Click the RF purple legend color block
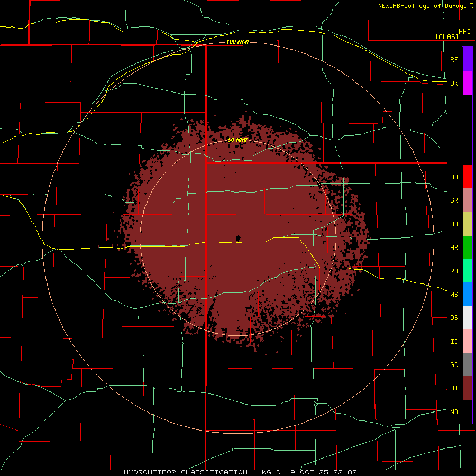 [467, 59]
